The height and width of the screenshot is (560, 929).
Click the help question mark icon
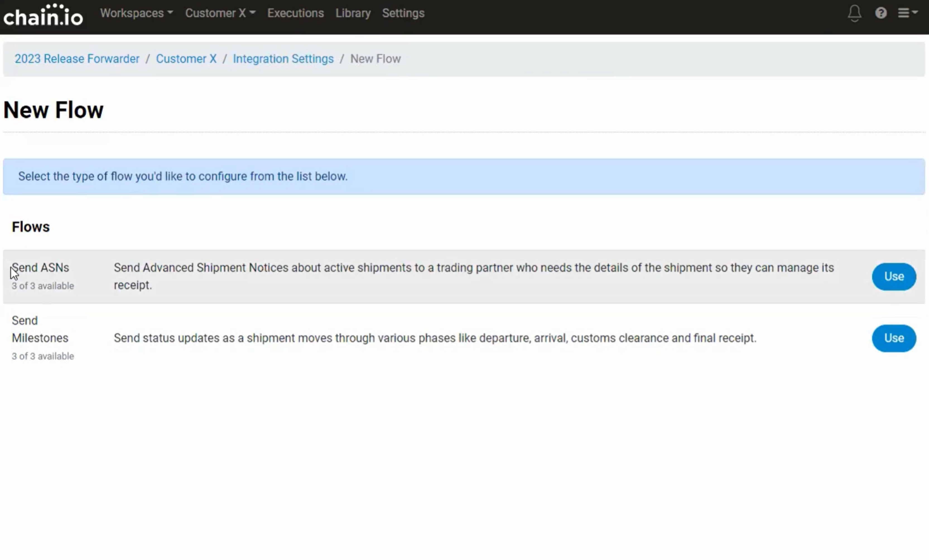tap(881, 13)
